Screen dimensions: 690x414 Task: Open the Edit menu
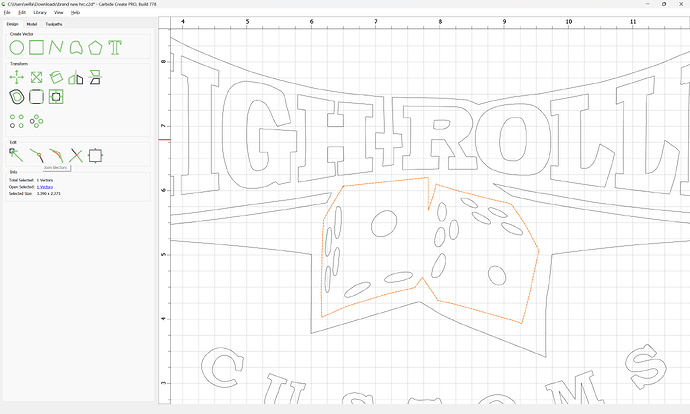tap(22, 12)
